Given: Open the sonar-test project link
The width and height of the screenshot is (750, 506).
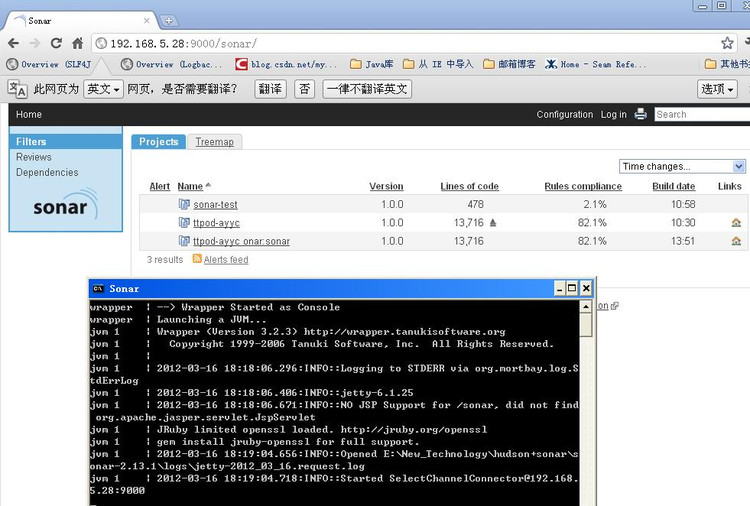Looking at the screenshot, I should pos(215,205).
